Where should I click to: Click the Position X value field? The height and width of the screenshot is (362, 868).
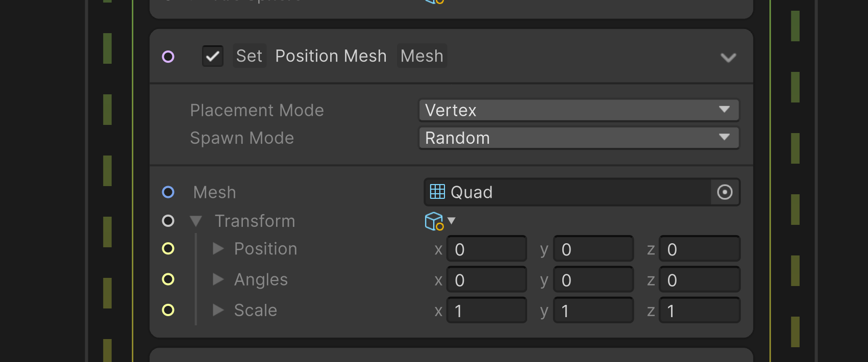pos(487,249)
